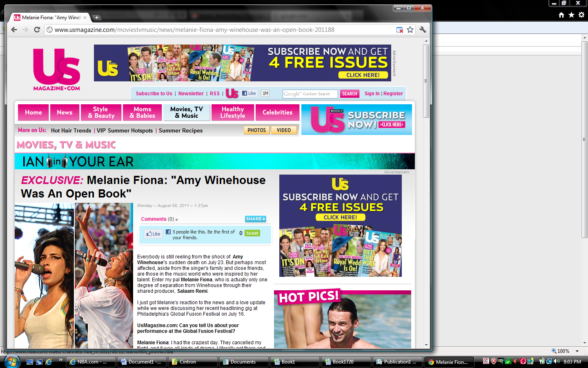Open favorites star in Internet Explorer window
The width and height of the screenshot is (588, 368).
tap(571, 15)
